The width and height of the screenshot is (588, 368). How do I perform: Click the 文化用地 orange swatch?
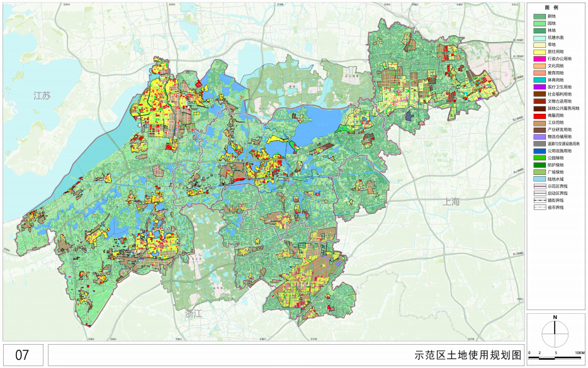point(540,66)
